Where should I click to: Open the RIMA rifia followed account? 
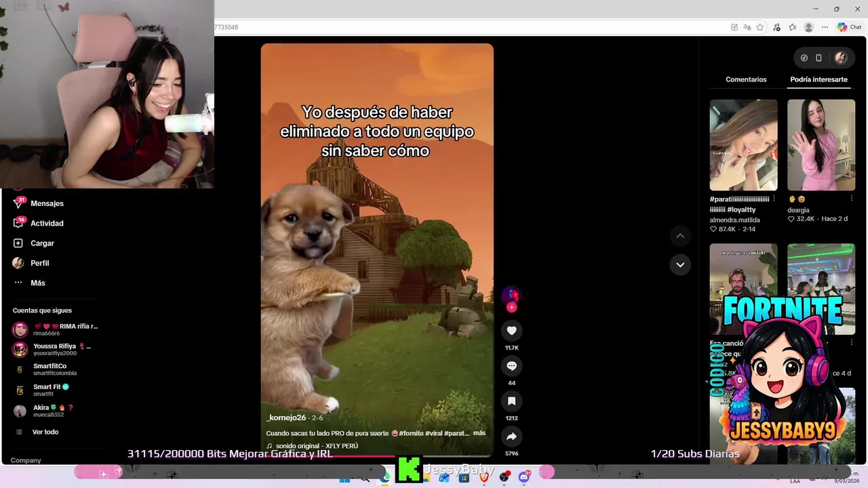click(x=56, y=329)
